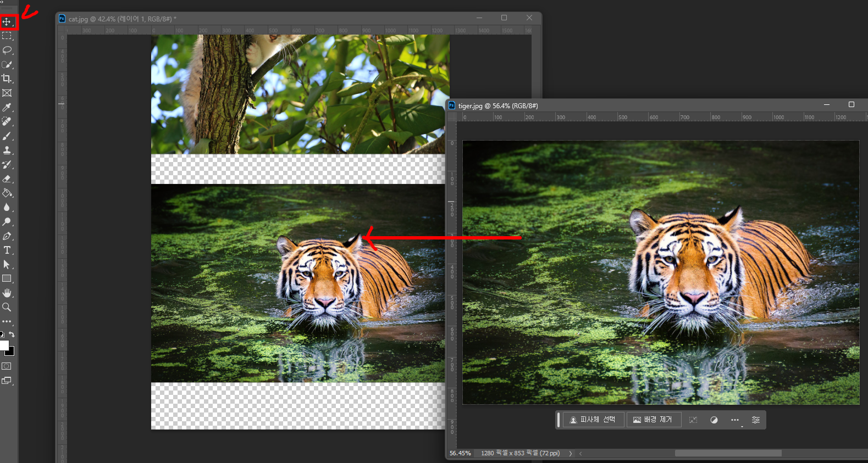This screenshot has height=463, width=868.
Task: Click the 56.45% zoom field in tiger window
Action: coord(460,453)
